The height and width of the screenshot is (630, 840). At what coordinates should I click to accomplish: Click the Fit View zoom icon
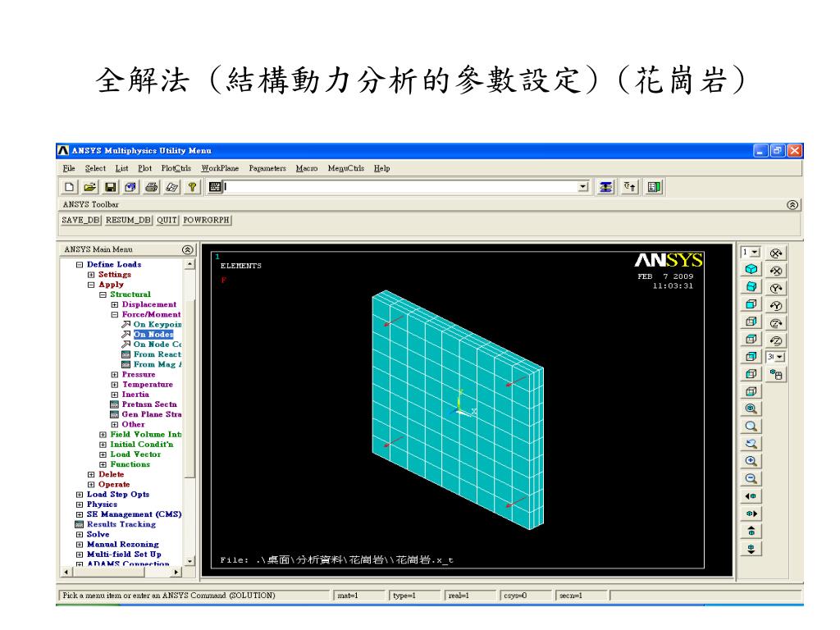click(751, 409)
